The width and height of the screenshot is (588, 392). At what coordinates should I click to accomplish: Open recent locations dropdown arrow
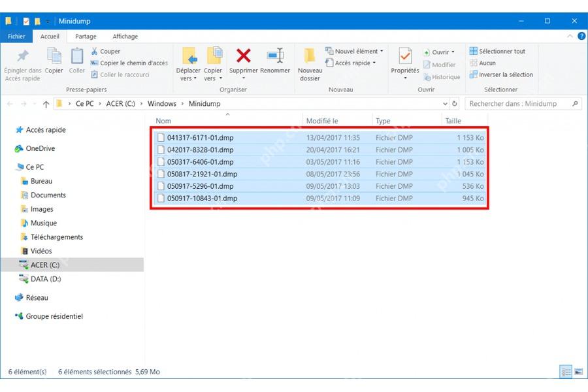(x=35, y=104)
